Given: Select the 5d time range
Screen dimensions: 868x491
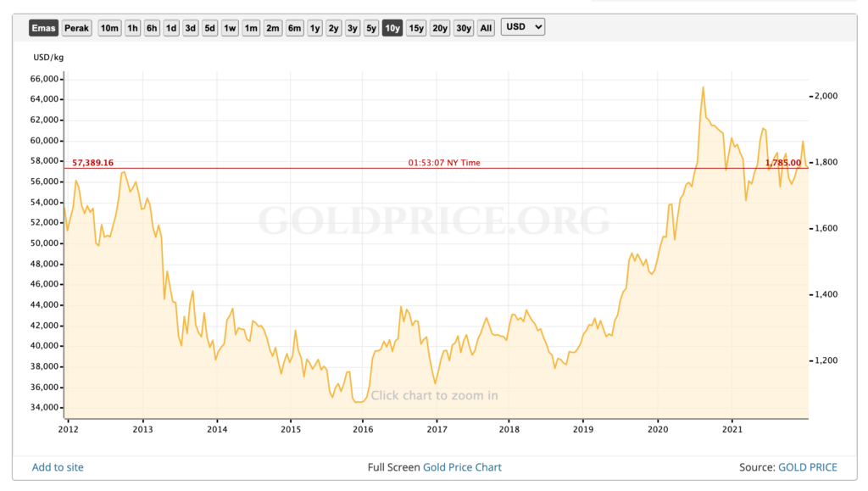Looking at the screenshot, I should [x=209, y=27].
